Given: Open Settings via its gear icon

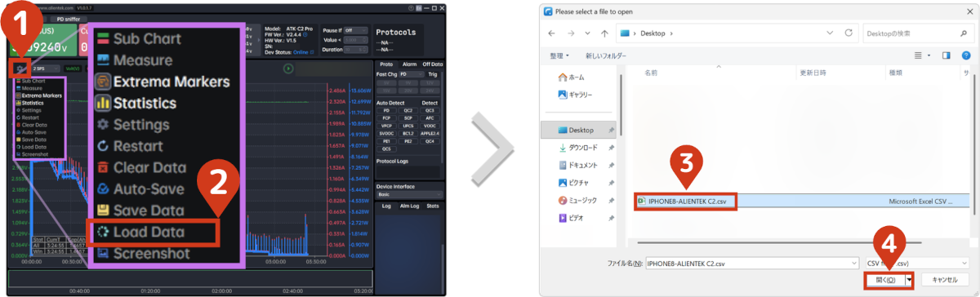Looking at the screenshot, I should [102, 125].
